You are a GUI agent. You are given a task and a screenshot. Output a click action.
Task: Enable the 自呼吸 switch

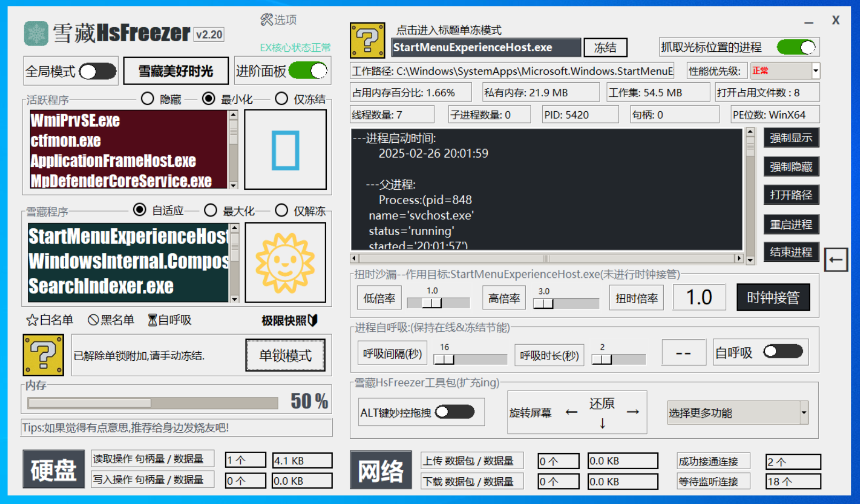[783, 352]
